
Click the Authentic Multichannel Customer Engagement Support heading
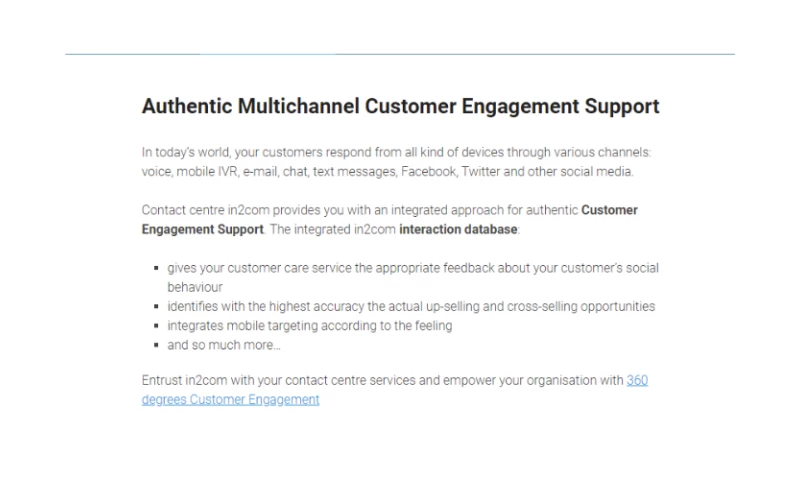coord(400,106)
